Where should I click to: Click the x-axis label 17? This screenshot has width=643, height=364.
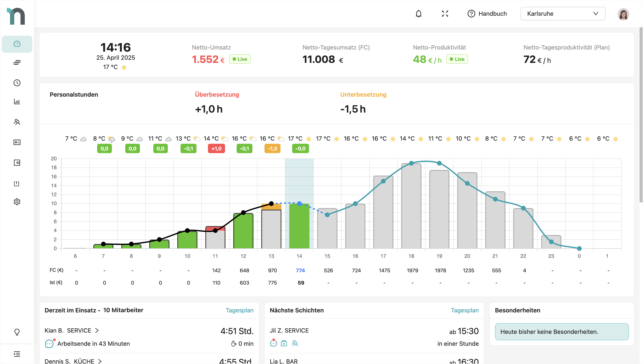tap(383, 256)
